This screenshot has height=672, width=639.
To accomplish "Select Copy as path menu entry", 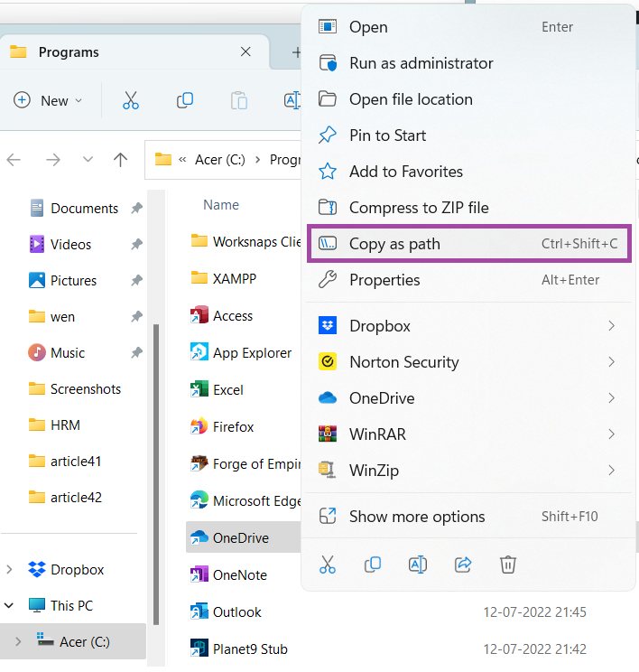I will [394, 244].
